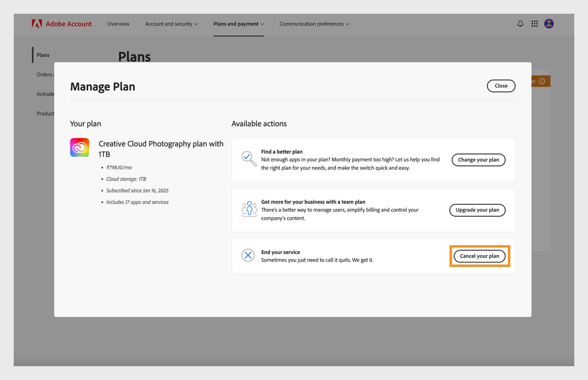Click the End your service X icon

coord(248,255)
